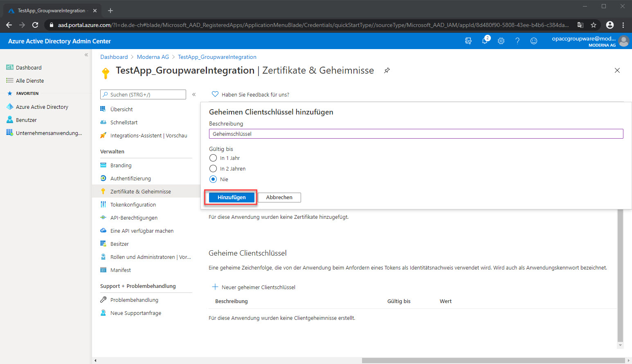The width and height of the screenshot is (632, 364).
Task: Click Azure Active Directory Admin Center title
Action: (59, 41)
